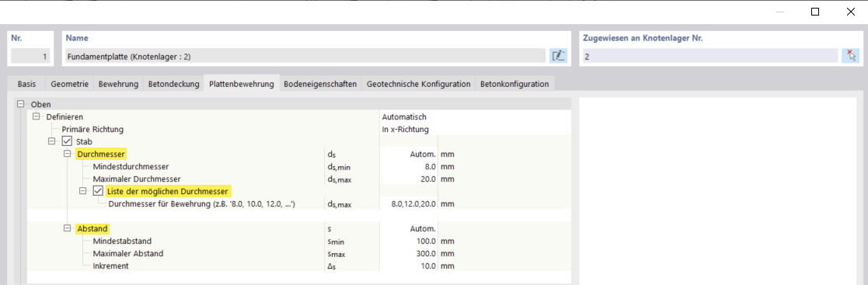
Task: Click the Stab label
Action: [83, 141]
